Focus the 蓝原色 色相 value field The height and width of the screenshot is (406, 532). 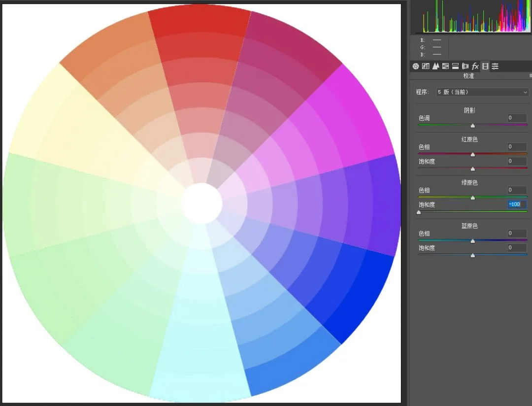[517, 233]
